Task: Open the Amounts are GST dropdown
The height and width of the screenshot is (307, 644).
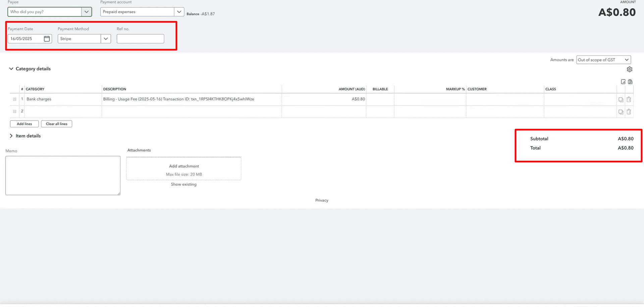Action: point(603,60)
